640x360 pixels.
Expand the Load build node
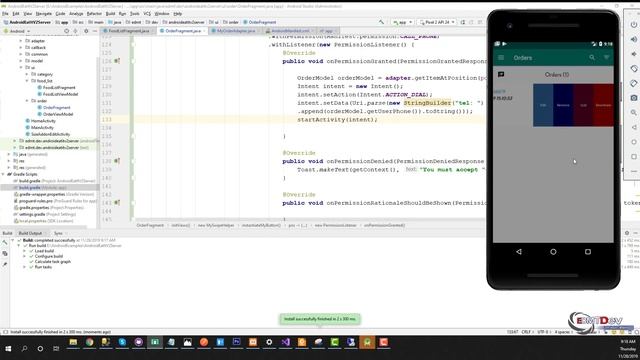[24, 251]
